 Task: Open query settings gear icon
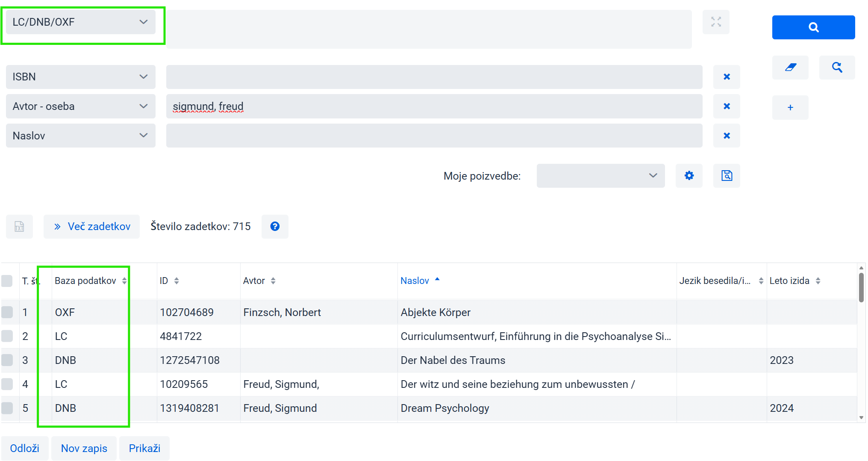(689, 176)
